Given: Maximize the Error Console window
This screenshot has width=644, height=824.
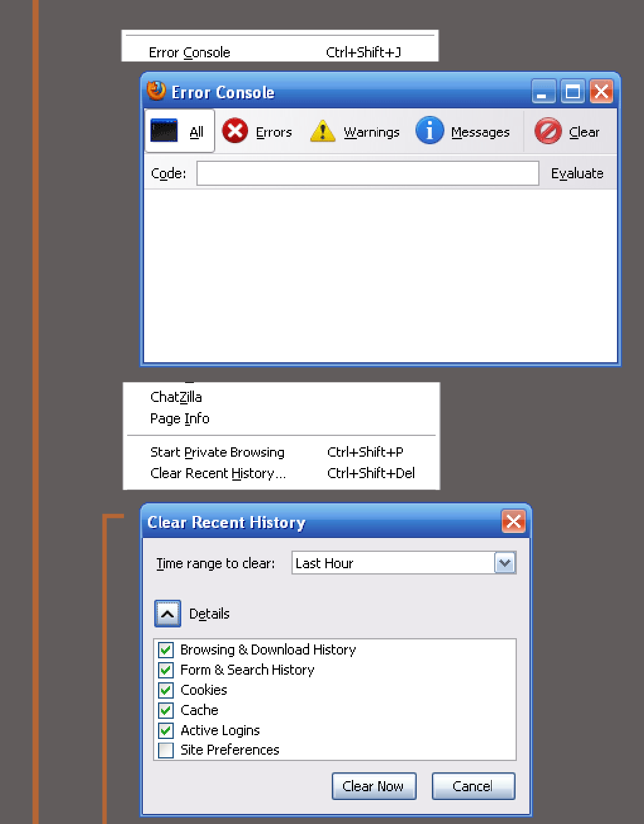Looking at the screenshot, I should [x=573, y=92].
